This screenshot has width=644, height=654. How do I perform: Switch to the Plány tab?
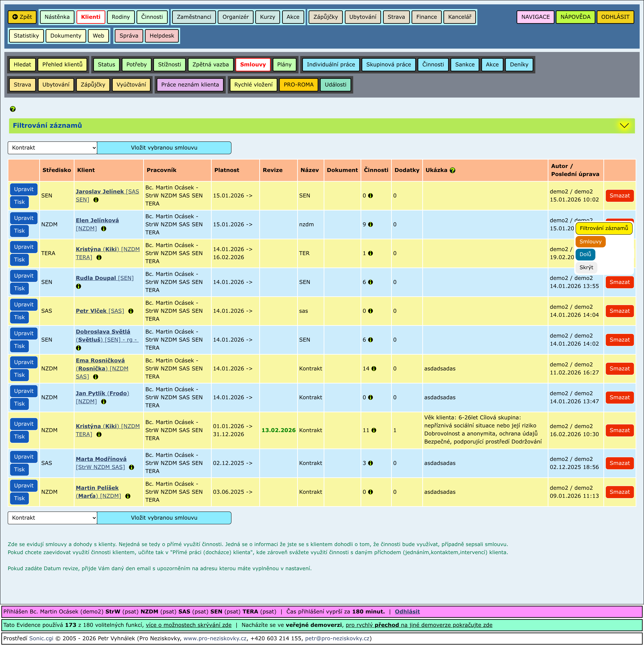284,65
